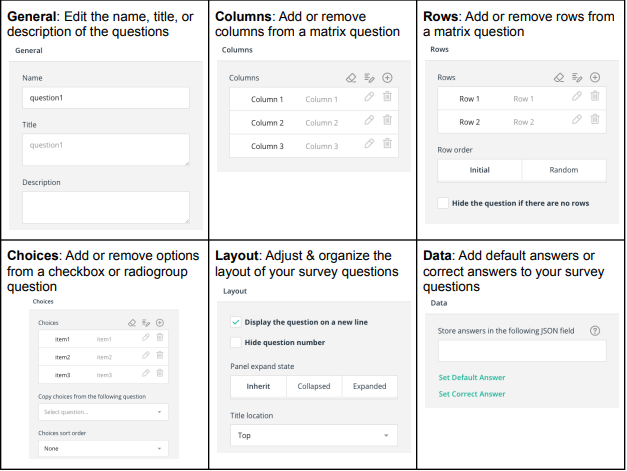Delete Column 3 with trash icon
The width and height of the screenshot is (627, 471).
tap(387, 143)
